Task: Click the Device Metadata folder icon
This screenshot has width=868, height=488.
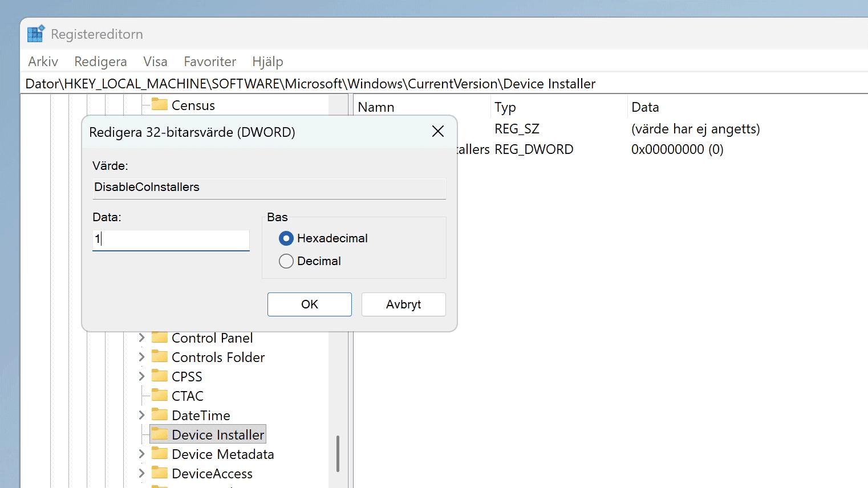Action: pyautogui.click(x=160, y=453)
